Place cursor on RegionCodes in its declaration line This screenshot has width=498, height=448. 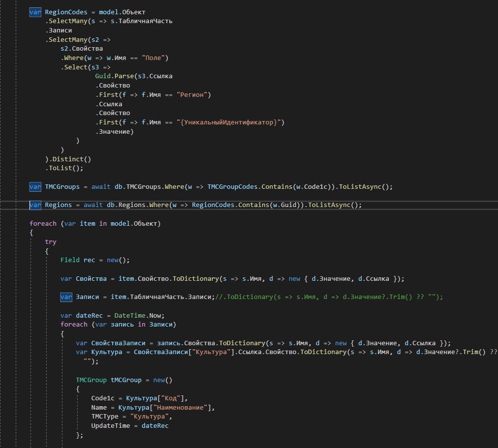pos(66,12)
